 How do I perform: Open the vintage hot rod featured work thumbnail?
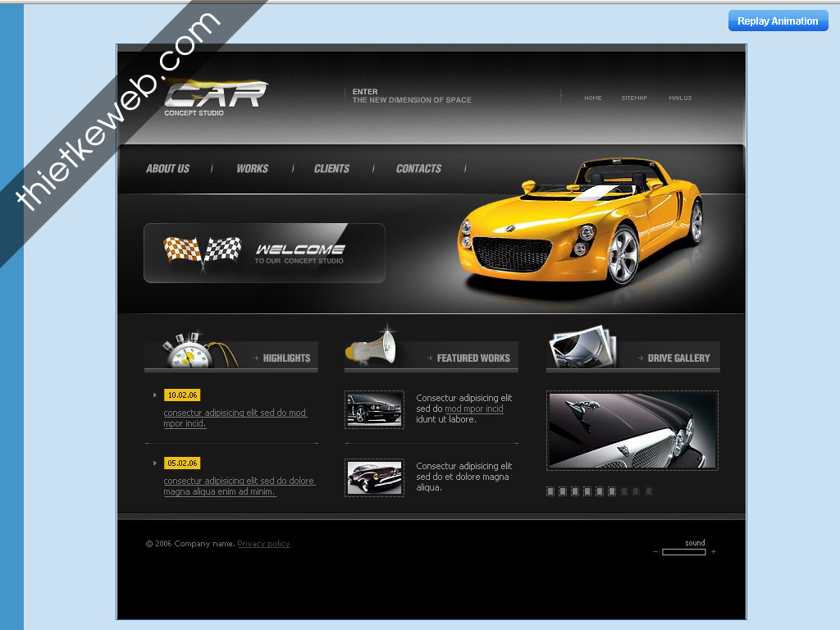(x=374, y=478)
